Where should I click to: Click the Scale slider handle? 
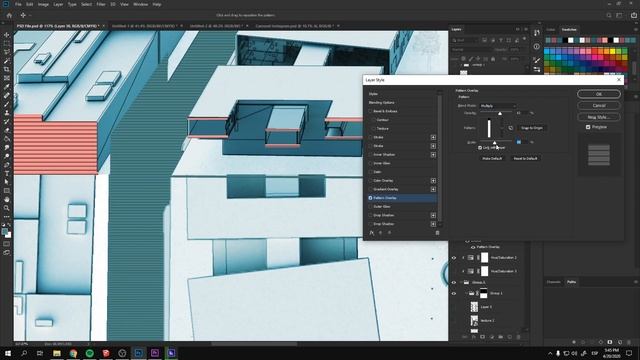coord(495,143)
